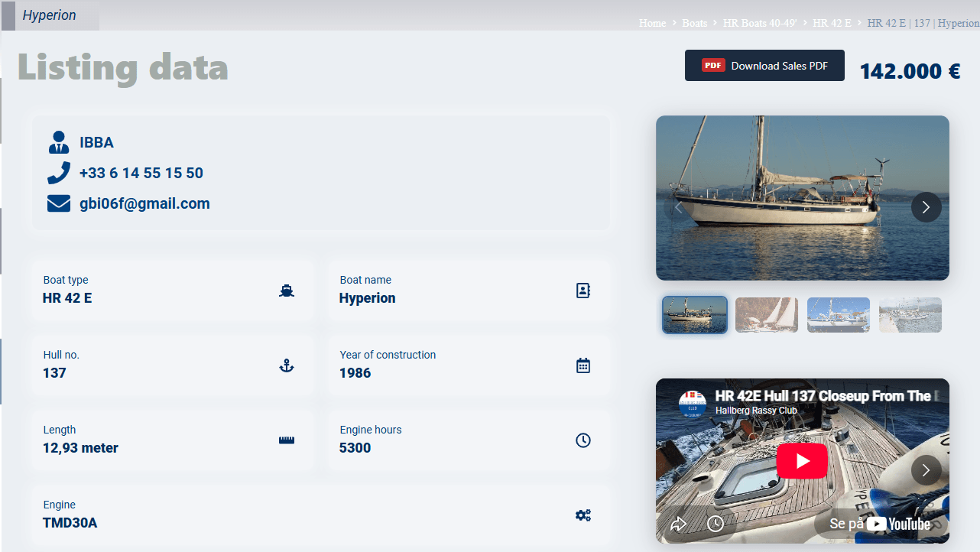
Task: Open Boats breadcrumb link
Action: [695, 23]
